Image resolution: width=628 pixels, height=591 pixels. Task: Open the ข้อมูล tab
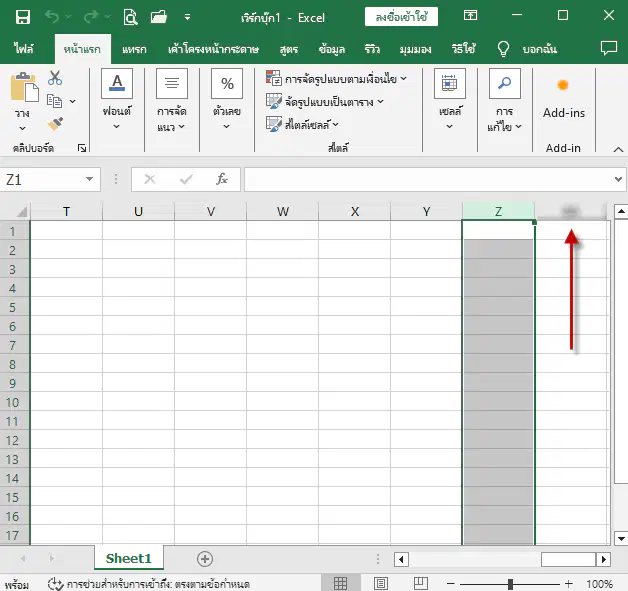coord(332,49)
